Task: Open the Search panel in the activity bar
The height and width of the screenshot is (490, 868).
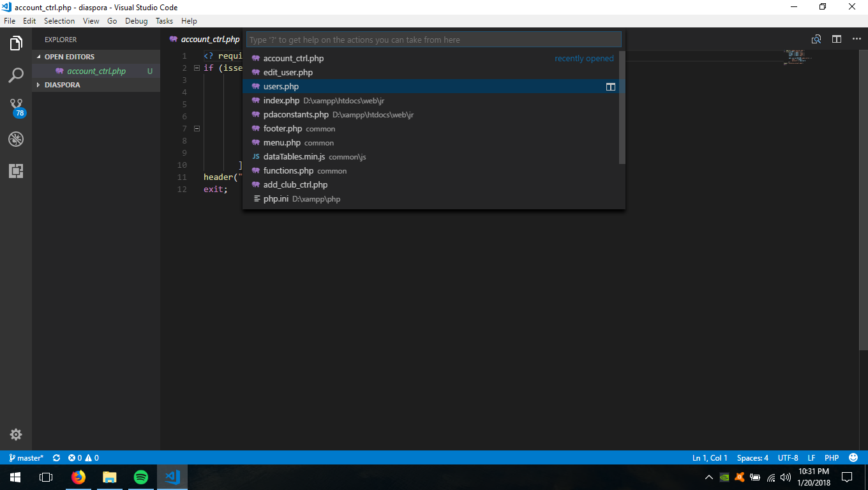Action: point(15,75)
